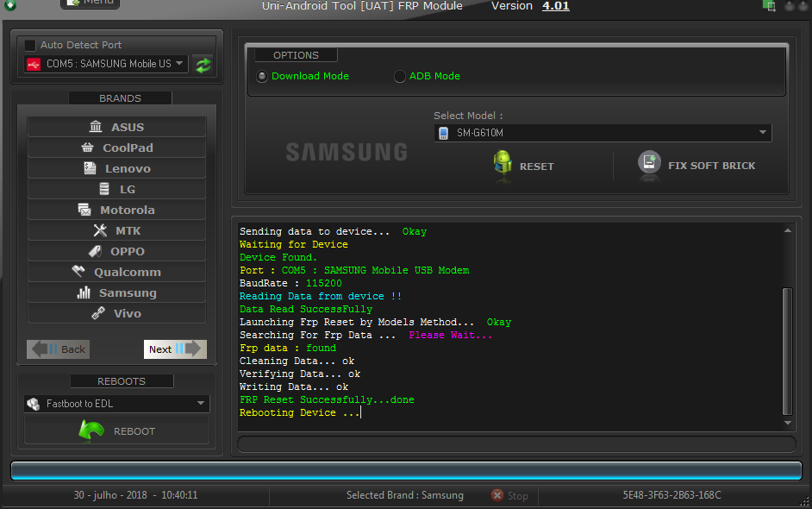Choose the Qualcomm brand
This screenshot has height=509, width=812.
click(x=116, y=272)
